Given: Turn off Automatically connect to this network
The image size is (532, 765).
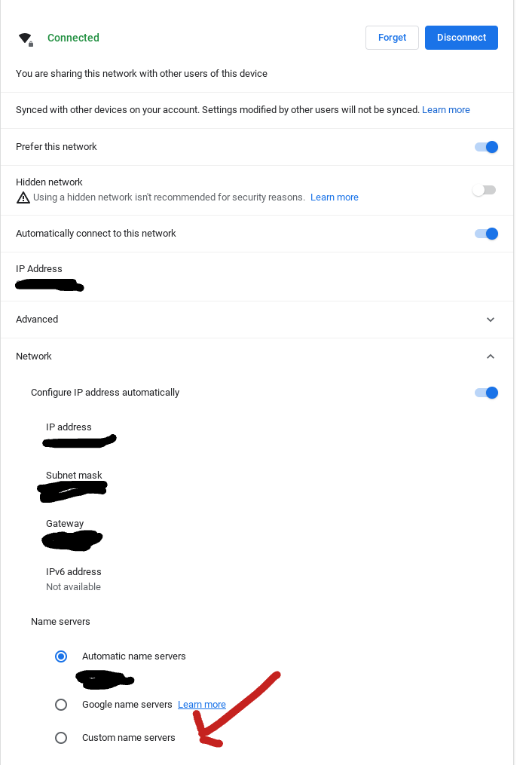Looking at the screenshot, I should tap(485, 234).
